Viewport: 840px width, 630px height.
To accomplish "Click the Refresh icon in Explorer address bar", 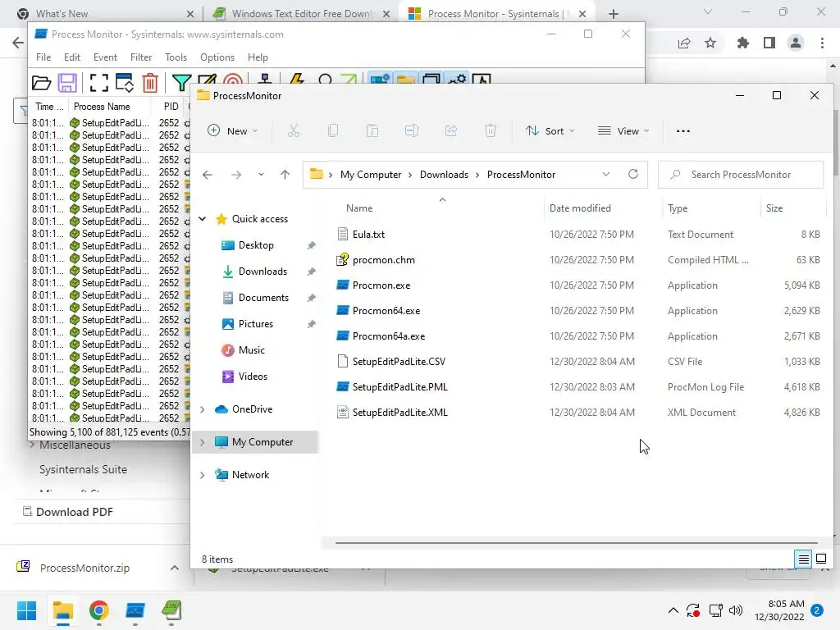I will coord(633,174).
